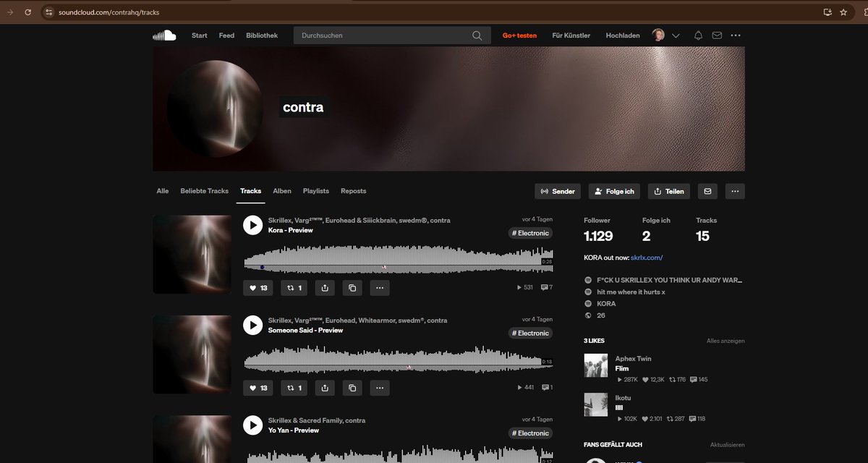
Task: Select the Beliebte Tracks tab
Action: click(x=204, y=191)
